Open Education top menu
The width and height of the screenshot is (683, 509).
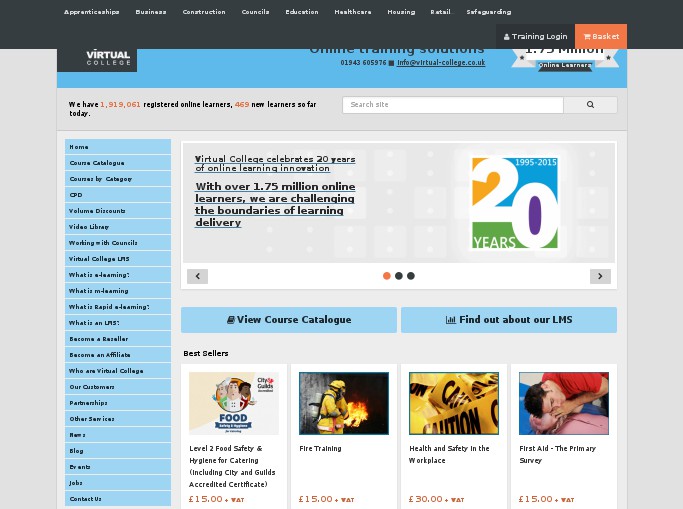[302, 12]
